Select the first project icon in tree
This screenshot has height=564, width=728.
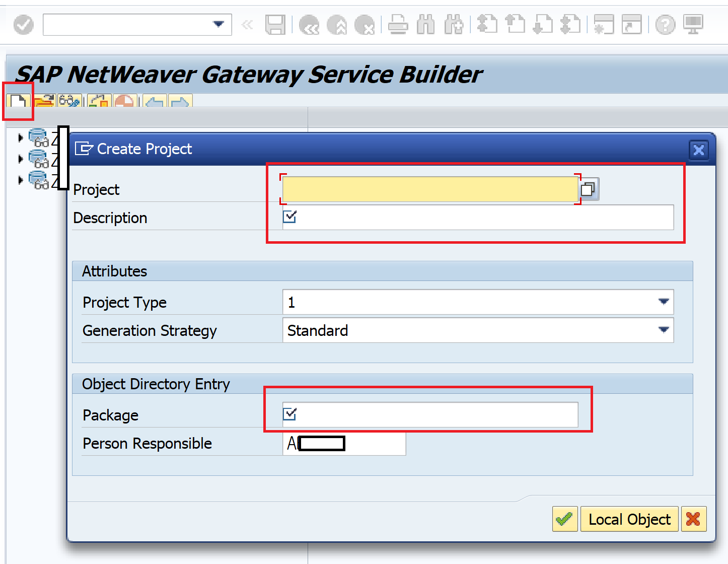tap(39, 137)
